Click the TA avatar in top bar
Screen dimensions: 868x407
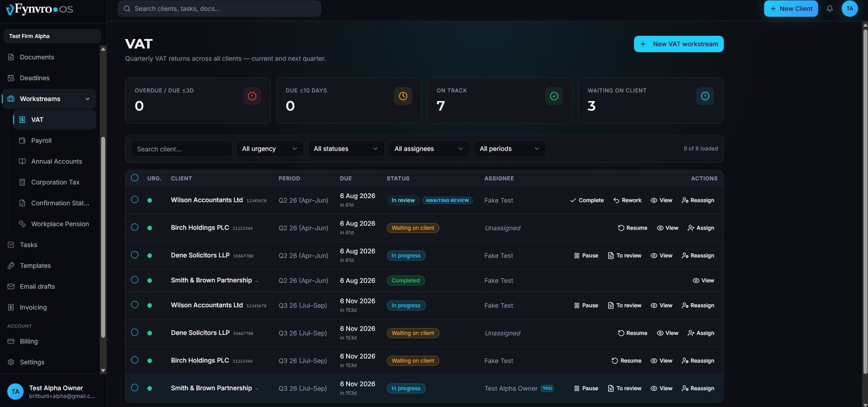tap(850, 9)
